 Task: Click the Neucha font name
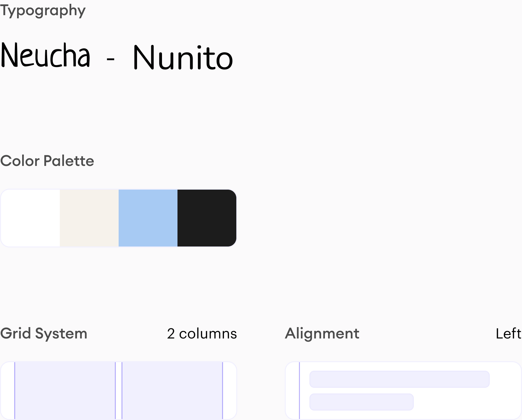[45, 56]
